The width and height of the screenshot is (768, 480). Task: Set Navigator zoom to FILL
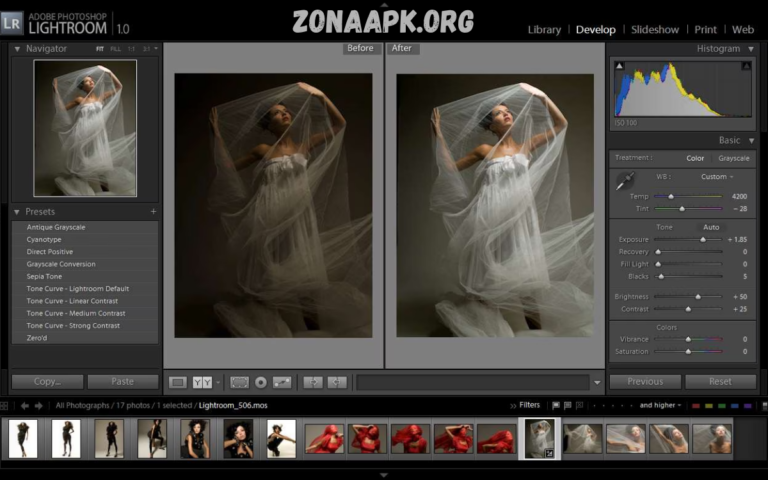pos(116,49)
